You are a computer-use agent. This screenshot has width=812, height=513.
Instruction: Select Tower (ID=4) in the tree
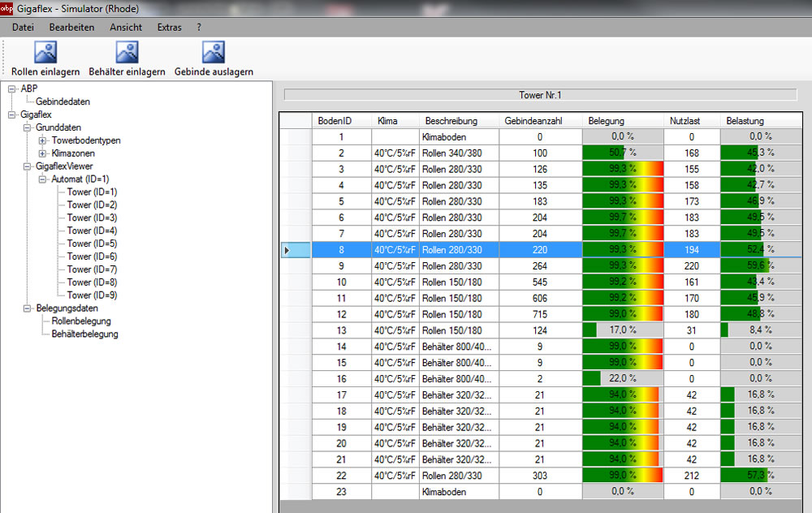[93, 231]
